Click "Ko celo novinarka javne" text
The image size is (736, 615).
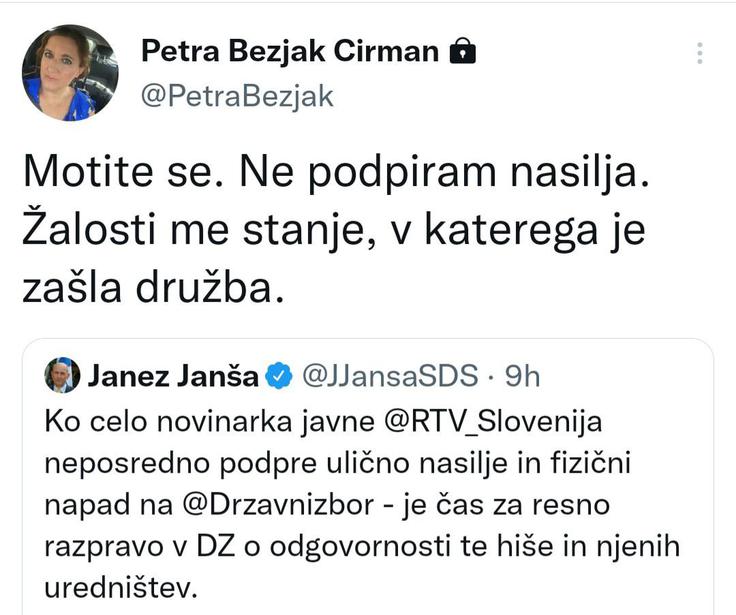[x=209, y=422]
